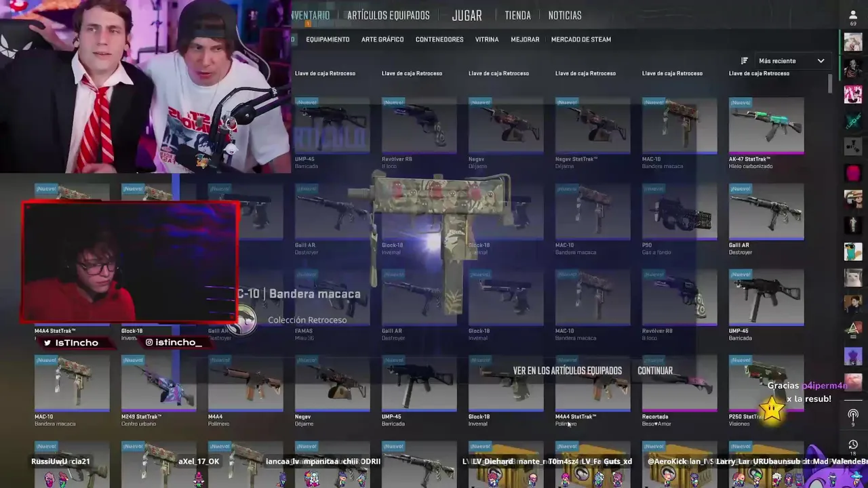Open the broadcast icon showing 9
Screen dimensions: 868x488
click(x=853, y=418)
